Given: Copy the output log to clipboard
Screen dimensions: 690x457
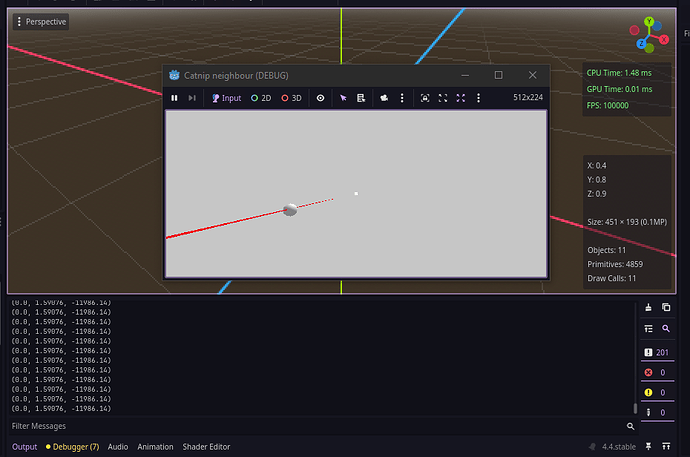Looking at the screenshot, I should pos(666,307).
